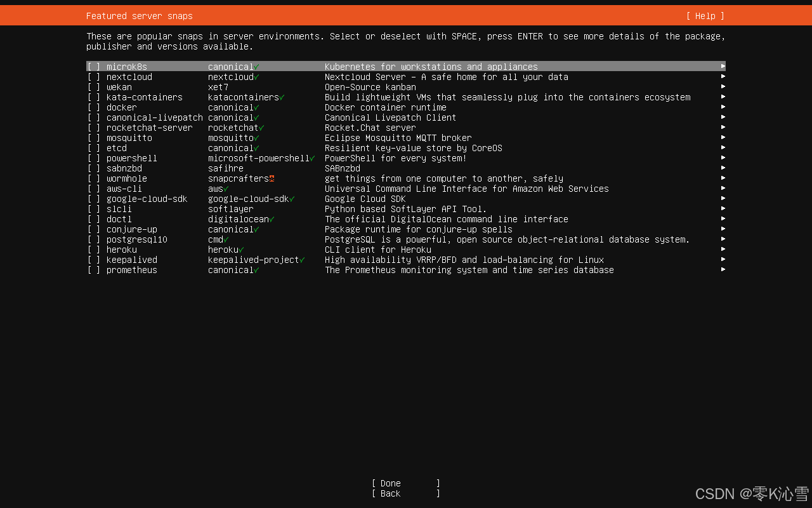Toggle the microk8s snap checkbox
This screenshot has height=508, width=812.
click(x=94, y=67)
